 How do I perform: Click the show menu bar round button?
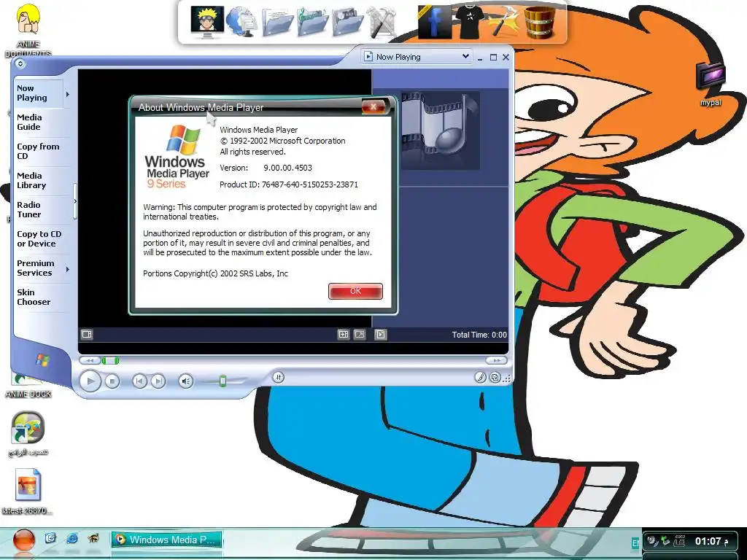click(x=20, y=63)
